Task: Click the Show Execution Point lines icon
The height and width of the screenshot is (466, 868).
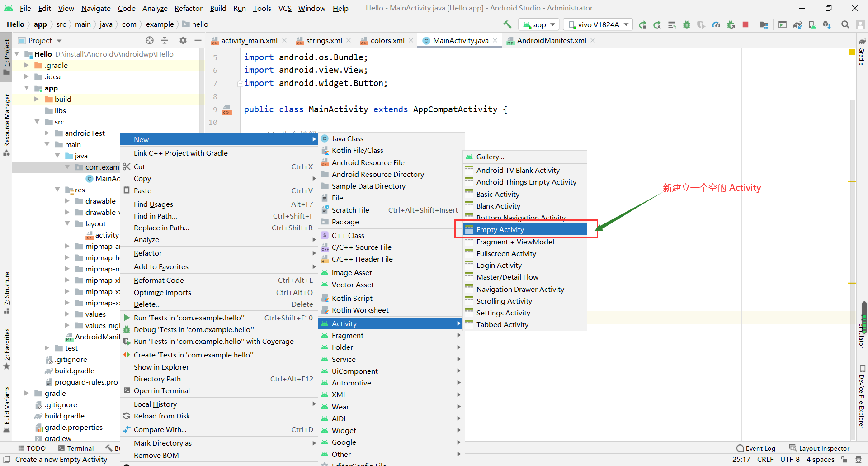Action: (672, 24)
